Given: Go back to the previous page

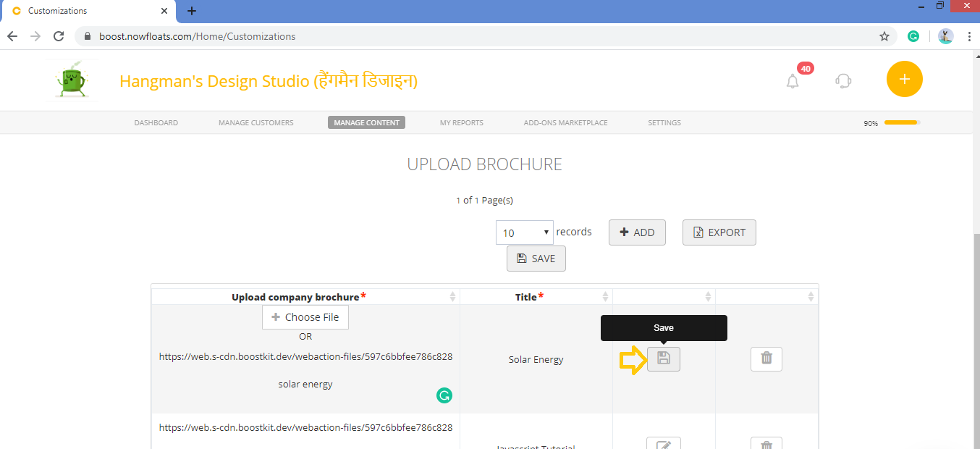Looking at the screenshot, I should pos(12,36).
